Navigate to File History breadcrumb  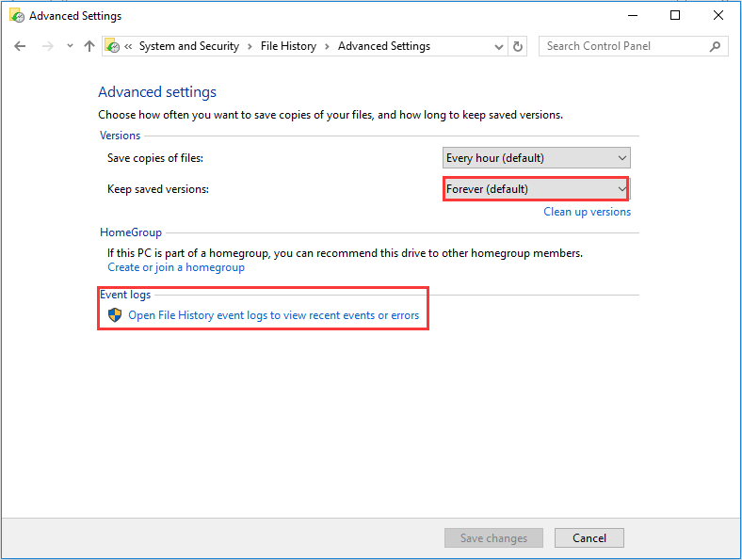click(x=288, y=46)
